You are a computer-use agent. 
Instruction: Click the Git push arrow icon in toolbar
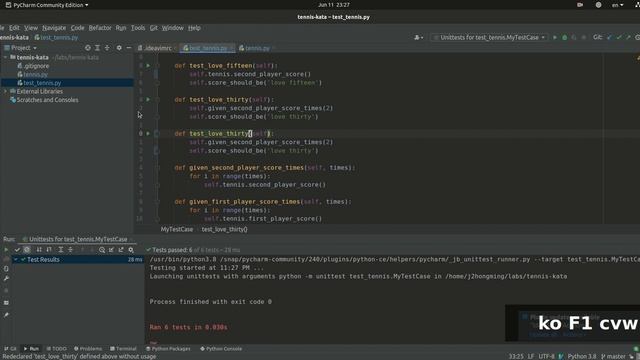click(628, 37)
